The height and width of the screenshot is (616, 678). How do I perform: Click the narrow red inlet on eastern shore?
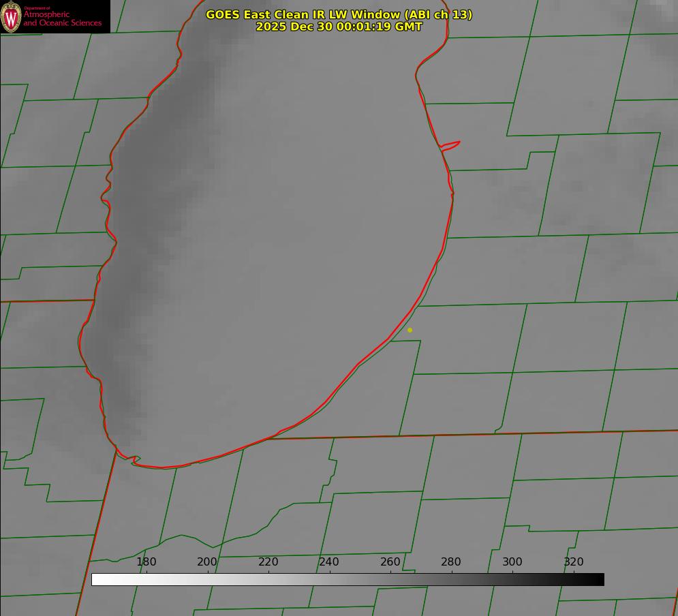coord(450,146)
